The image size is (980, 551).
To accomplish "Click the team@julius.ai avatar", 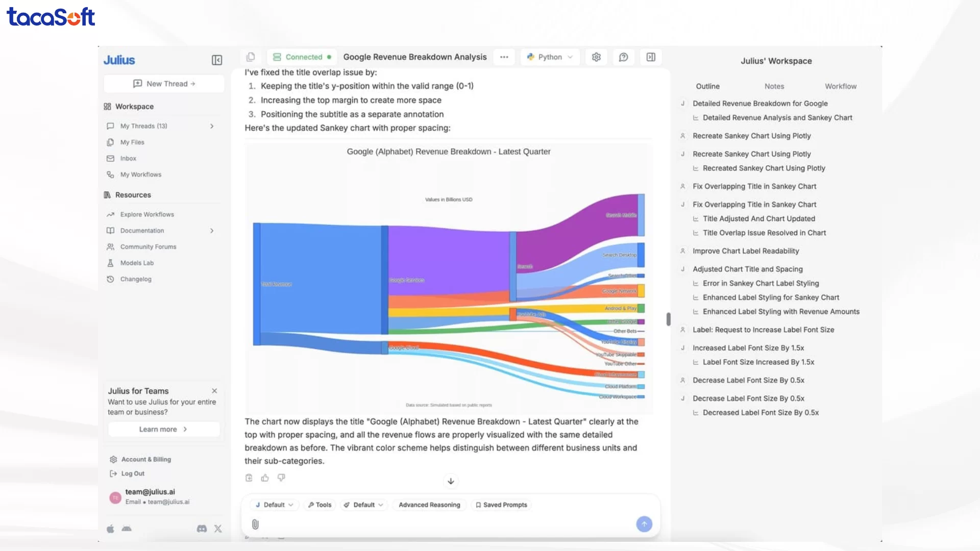I will click(x=115, y=497).
